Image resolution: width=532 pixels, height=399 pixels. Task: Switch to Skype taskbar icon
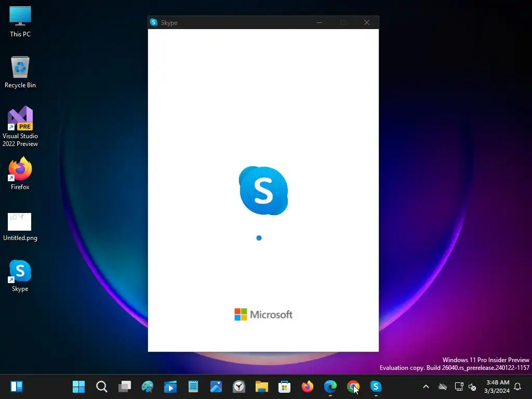(x=376, y=387)
